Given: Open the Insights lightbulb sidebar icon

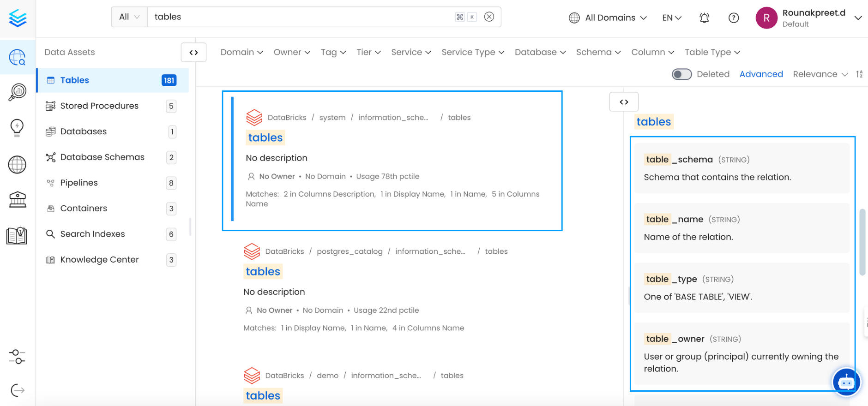Looking at the screenshot, I should tap(18, 127).
